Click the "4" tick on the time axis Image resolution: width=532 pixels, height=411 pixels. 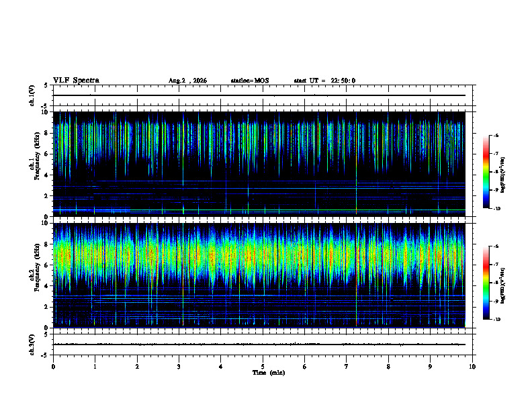pos(221,367)
